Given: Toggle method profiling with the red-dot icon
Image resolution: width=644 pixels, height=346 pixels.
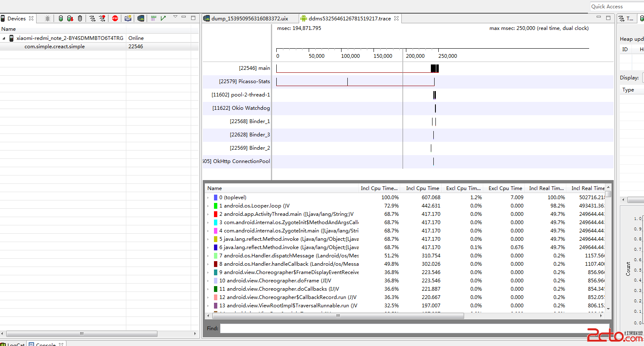Looking at the screenshot, I should (102, 18).
